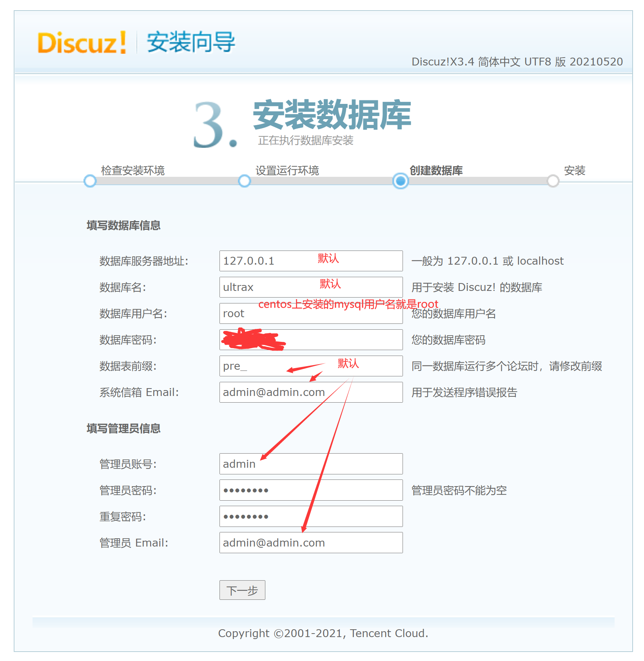Click the database username field containing root
644x661 pixels.
pyautogui.click(x=311, y=313)
